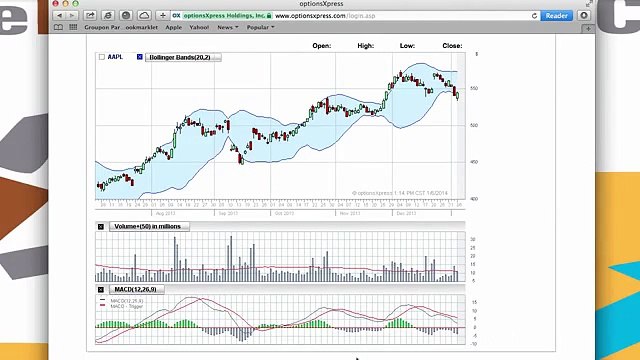Click the Nov 2013 axis label
The width and height of the screenshot is (640, 360).
350,213
